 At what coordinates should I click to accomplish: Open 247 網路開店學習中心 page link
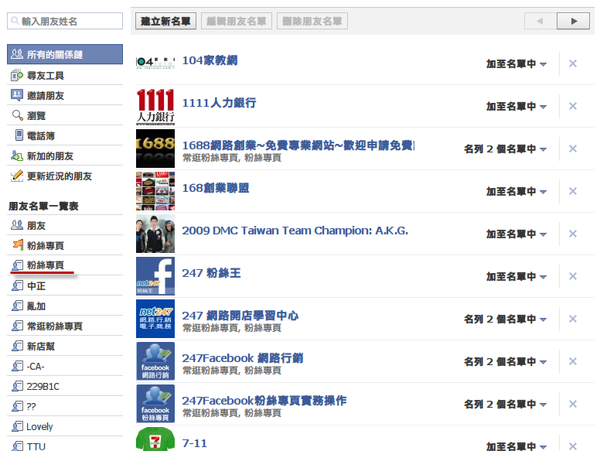click(240, 316)
